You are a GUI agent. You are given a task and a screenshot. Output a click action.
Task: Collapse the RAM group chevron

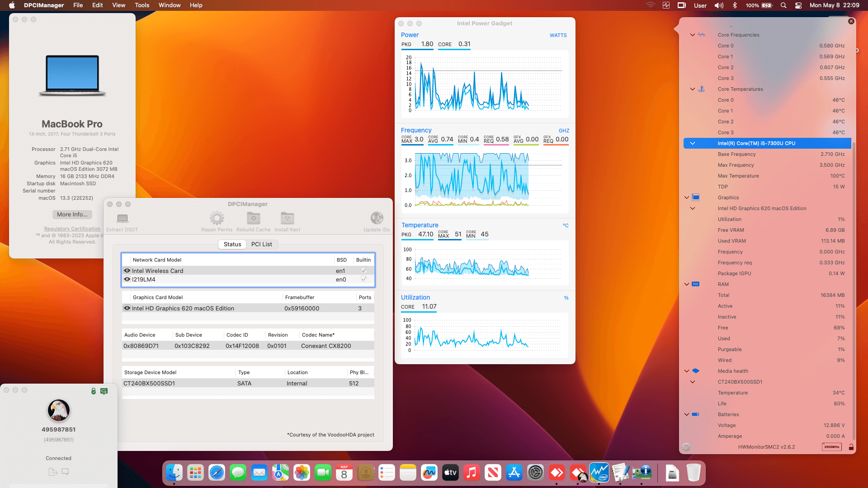tap(687, 284)
